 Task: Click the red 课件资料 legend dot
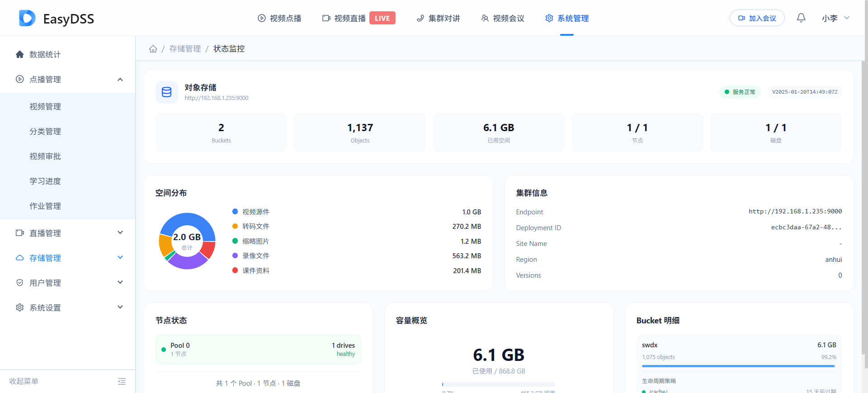(235, 270)
